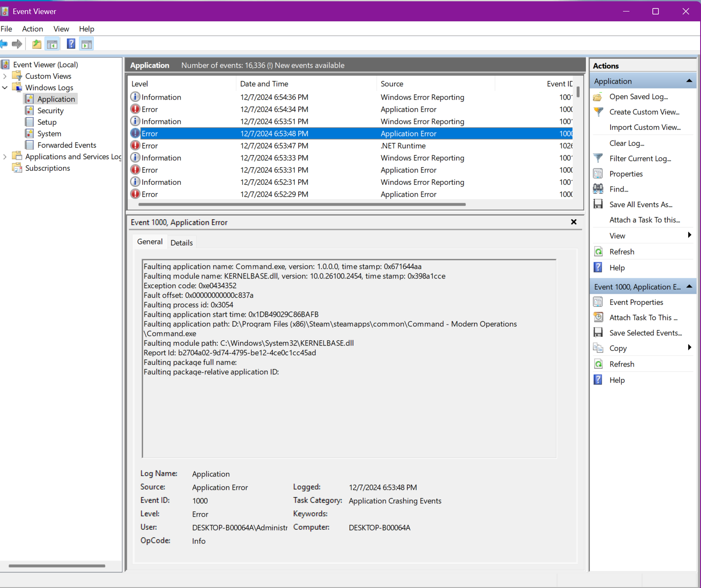Select Information event at 12/7/2024 6:54:36 PM
This screenshot has height=588, width=701.
351,97
